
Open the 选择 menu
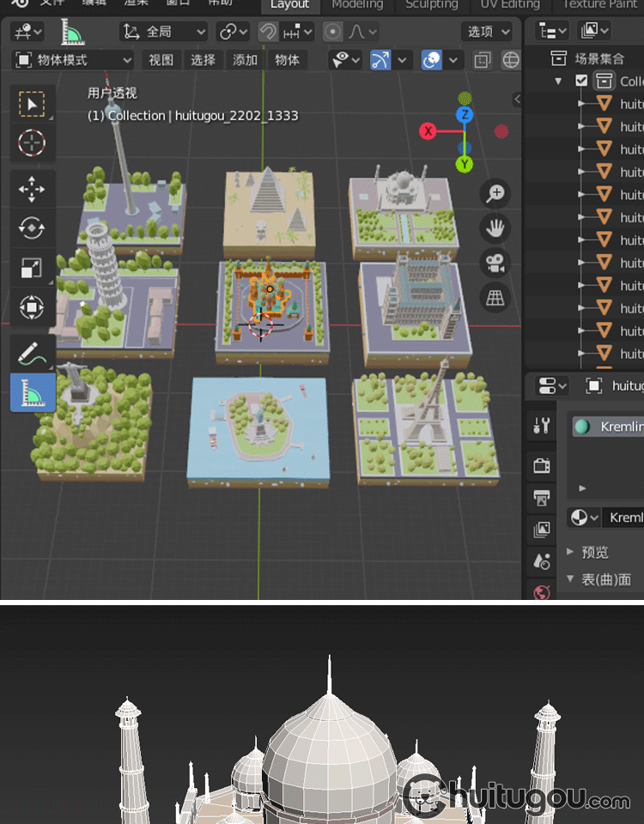203,60
